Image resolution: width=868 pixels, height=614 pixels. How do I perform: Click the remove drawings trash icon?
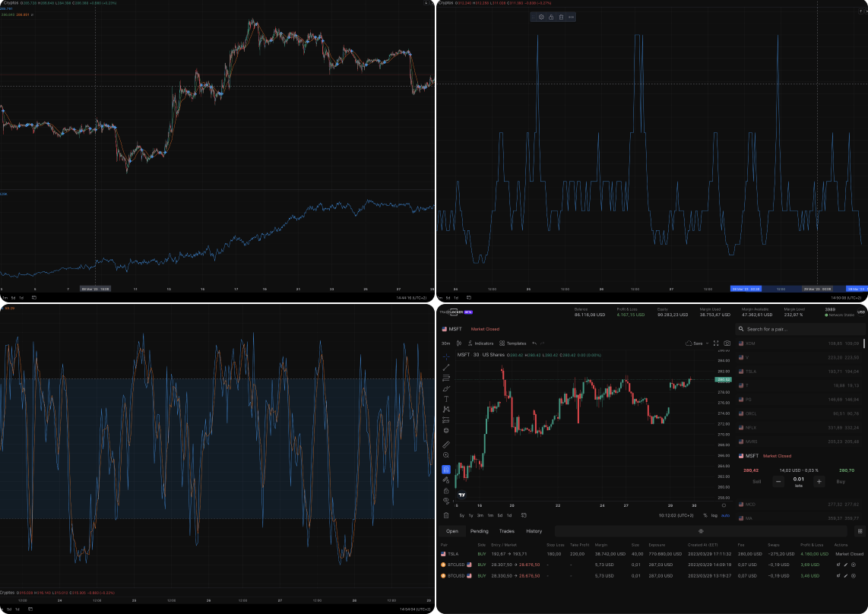[446, 514]
